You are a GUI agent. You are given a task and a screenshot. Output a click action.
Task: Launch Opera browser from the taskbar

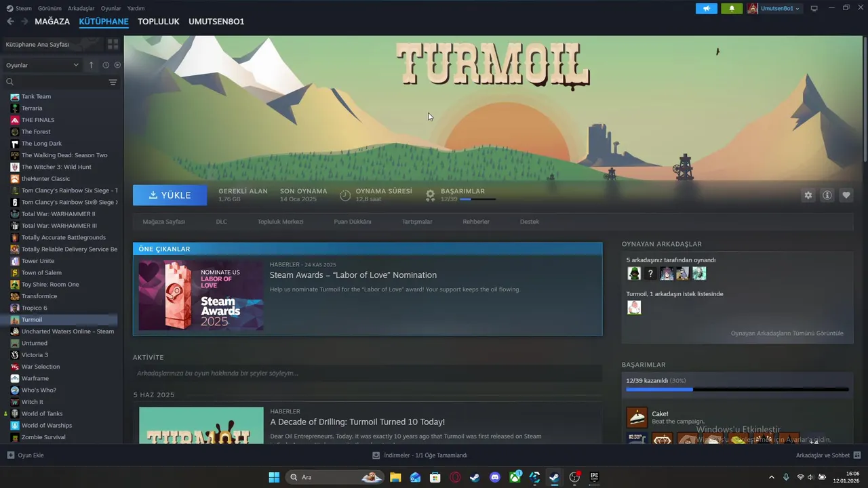[455, 477]
